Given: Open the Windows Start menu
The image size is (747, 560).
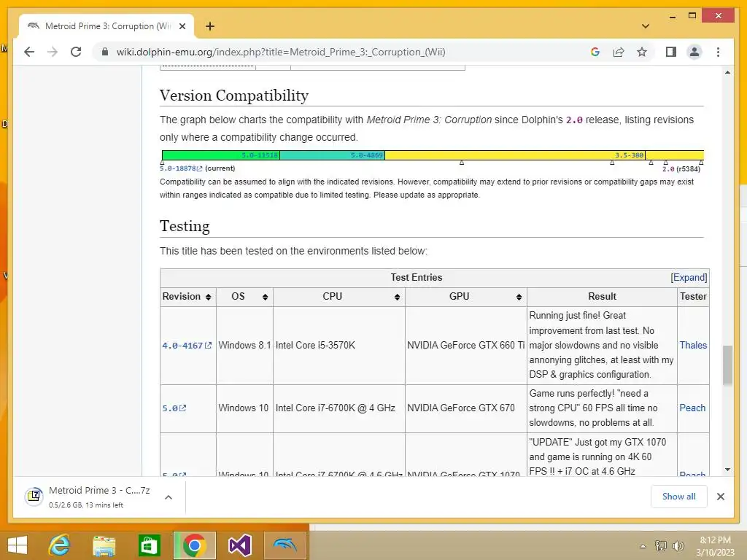Looking at the screenshot, I should (18, 545).
